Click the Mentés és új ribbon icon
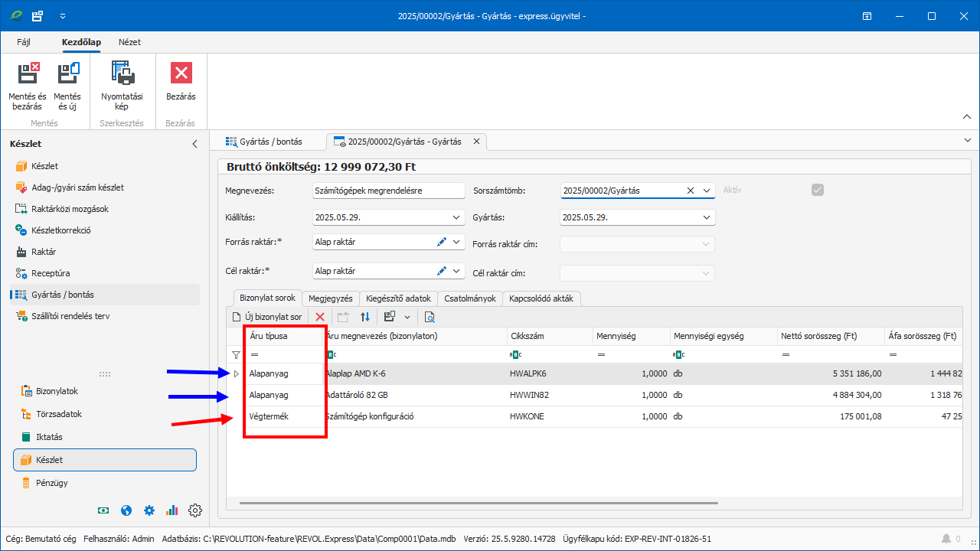980x551 pixels. [x=67, y=73]
